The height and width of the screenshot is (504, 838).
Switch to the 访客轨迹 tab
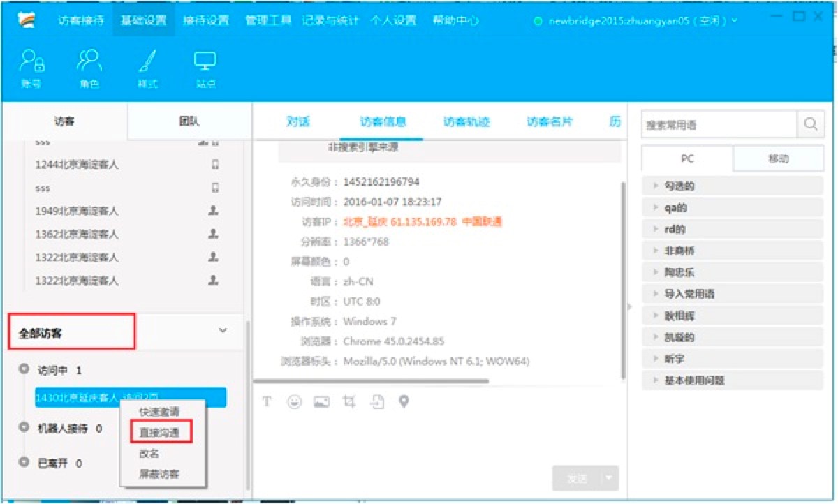point(466,121)
